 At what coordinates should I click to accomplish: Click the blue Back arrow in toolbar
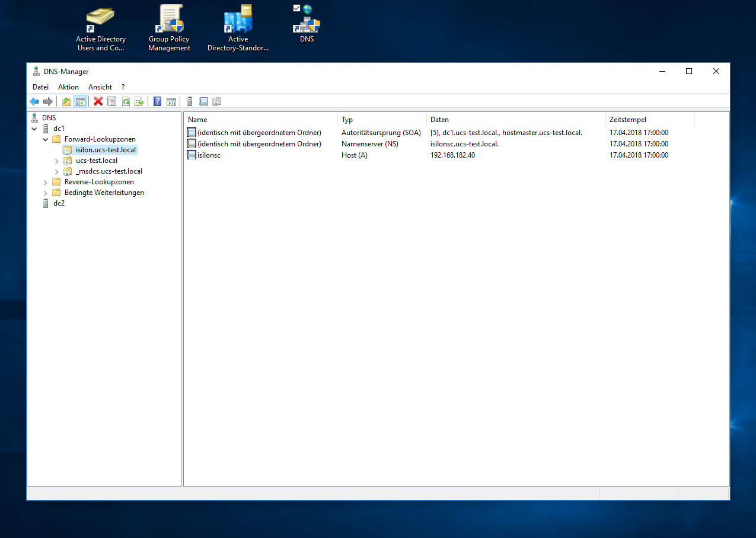[x=34, y=102]
